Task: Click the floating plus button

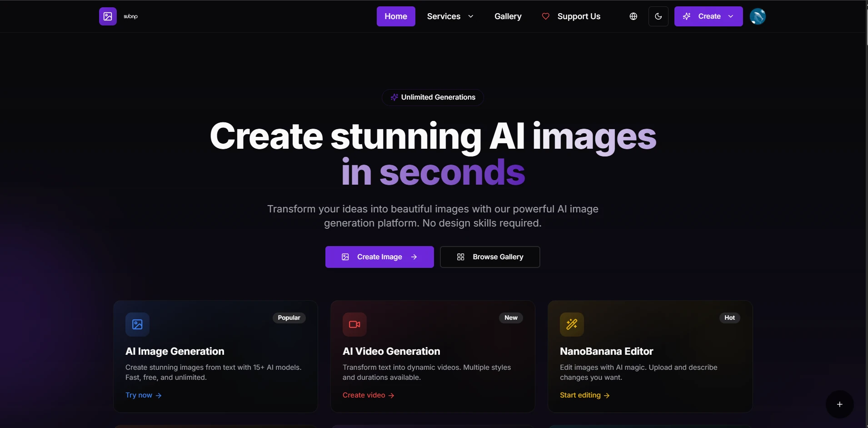Action: click(x=839, y=404)
